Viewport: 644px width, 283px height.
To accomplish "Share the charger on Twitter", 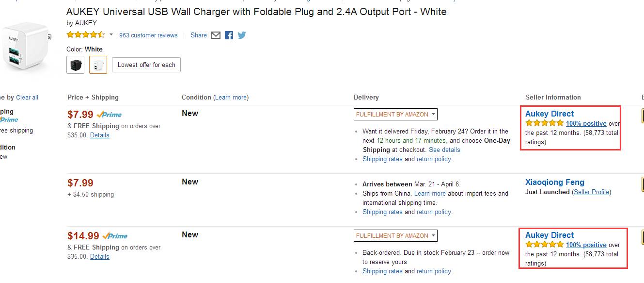I will (x=241, y=35).
